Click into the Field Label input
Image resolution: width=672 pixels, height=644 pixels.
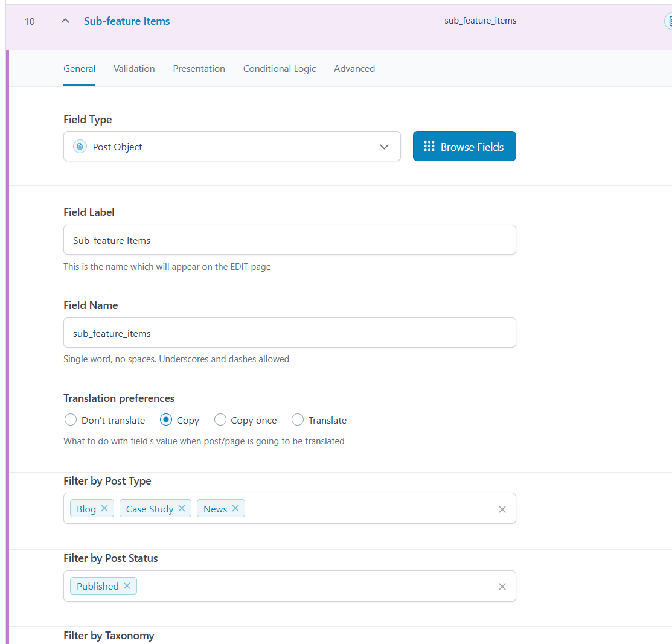click(289, 240)
